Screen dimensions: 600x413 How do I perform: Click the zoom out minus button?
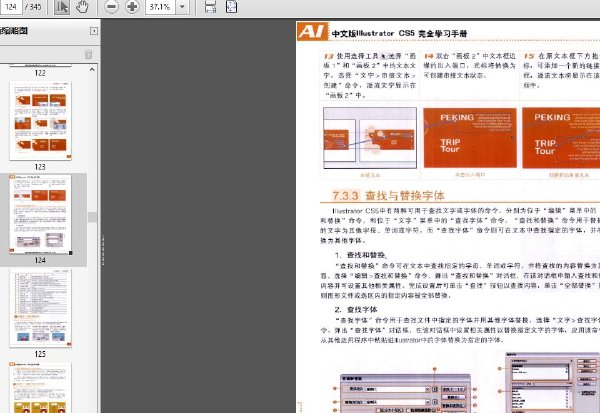[111, 7]
